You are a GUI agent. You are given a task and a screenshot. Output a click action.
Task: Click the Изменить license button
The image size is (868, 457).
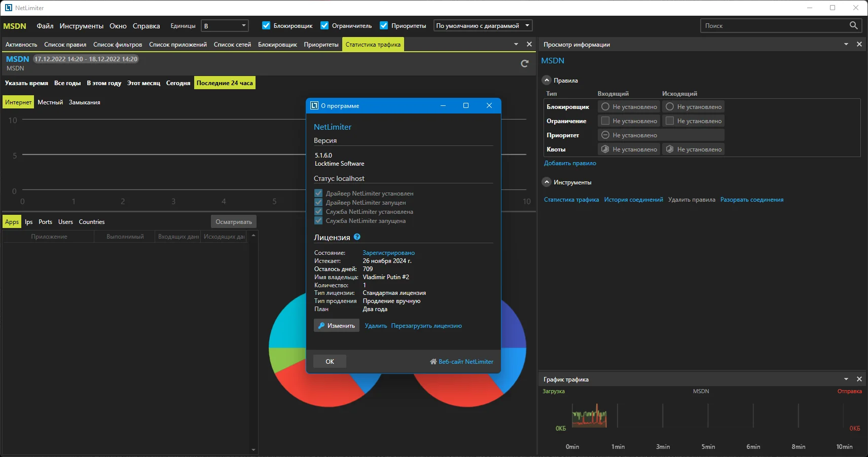(x=337, y=325)
